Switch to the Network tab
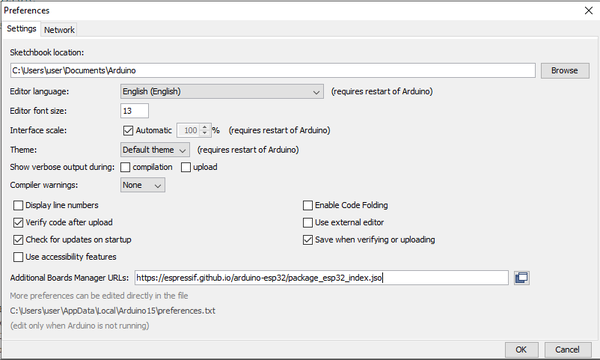Viewport: 600px width, 360px height. pyautogui.click(x=59, y=30)
